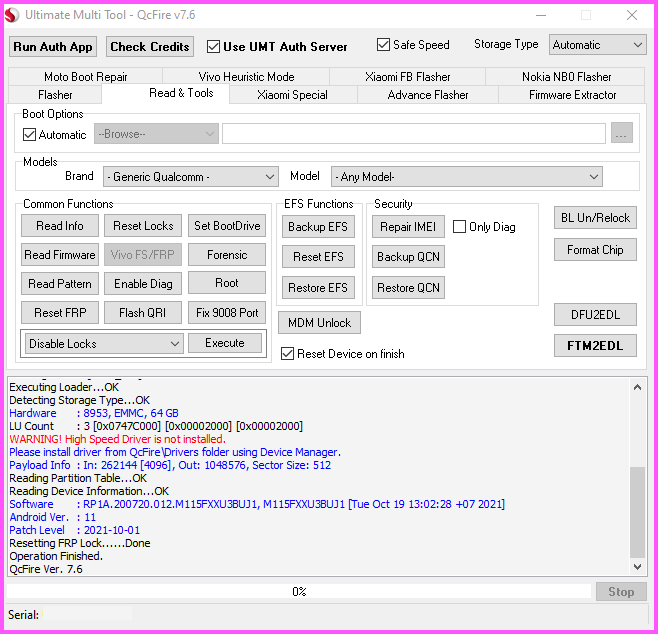This screenshot has height=634, width=658.
Task: Click the boot file path field
Action: tap(414, 133)
